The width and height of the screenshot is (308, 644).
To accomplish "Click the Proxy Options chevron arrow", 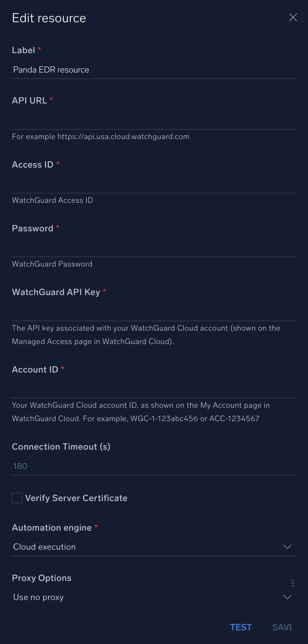I will [287, 597].
